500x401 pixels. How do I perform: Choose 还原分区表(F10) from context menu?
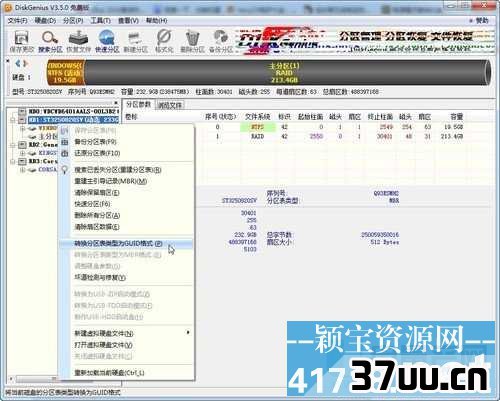[x=127, y=153]
